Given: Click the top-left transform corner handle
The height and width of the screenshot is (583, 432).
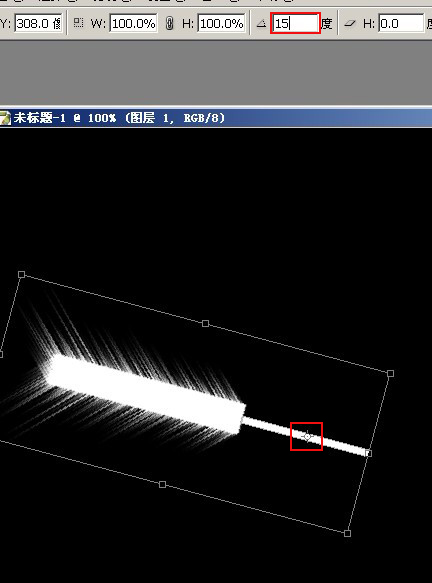Looking at the screenshot, I should coord(22,274).
